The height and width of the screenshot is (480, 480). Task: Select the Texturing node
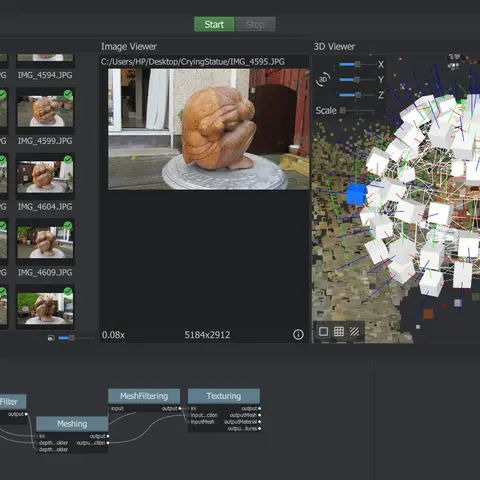tap(224, 396)
